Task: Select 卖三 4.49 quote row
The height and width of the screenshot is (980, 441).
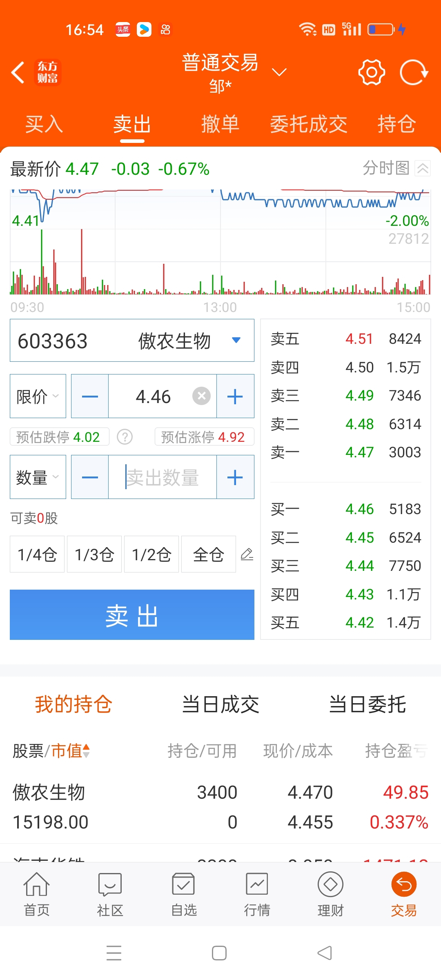Action: pyautogui.click(x=345, y=395)
